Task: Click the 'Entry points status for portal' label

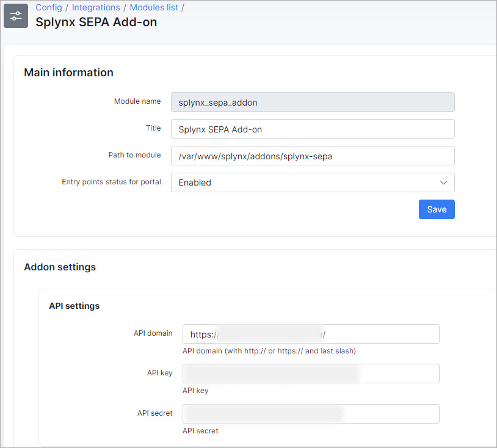Action: [x=111, y=182]
